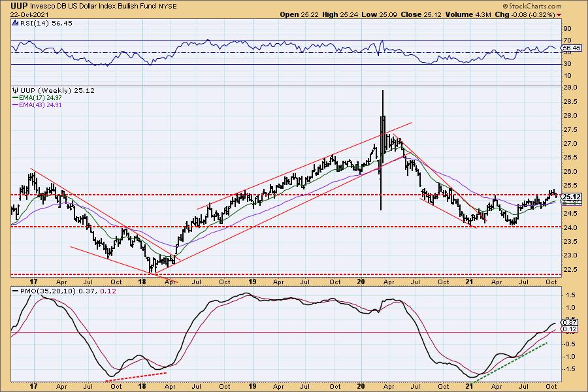The height and width of the screenshot is (392, 588).
Task: Click the black PMO legend line swatch
Action: 16,291
